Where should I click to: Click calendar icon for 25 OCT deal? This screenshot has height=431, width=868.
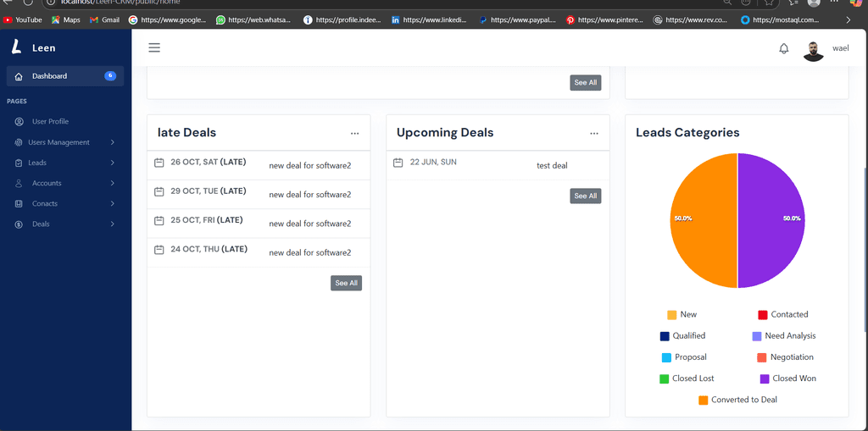(x=159, y=220)
